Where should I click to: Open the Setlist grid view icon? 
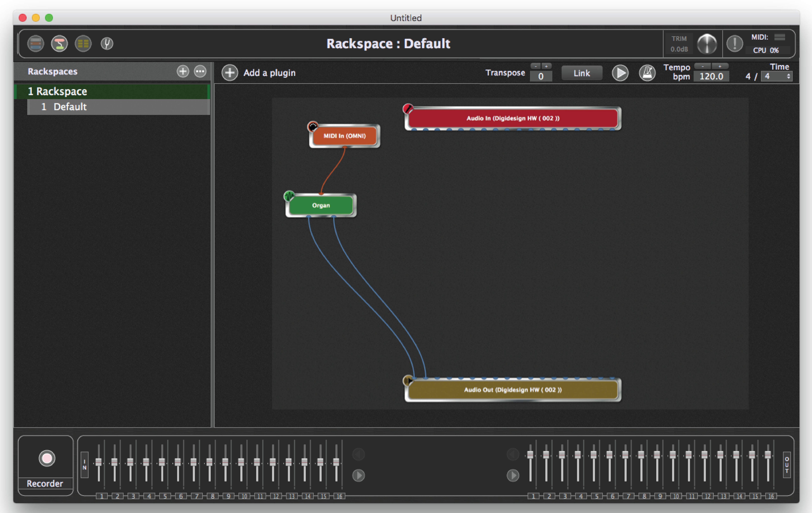point(83,44)
